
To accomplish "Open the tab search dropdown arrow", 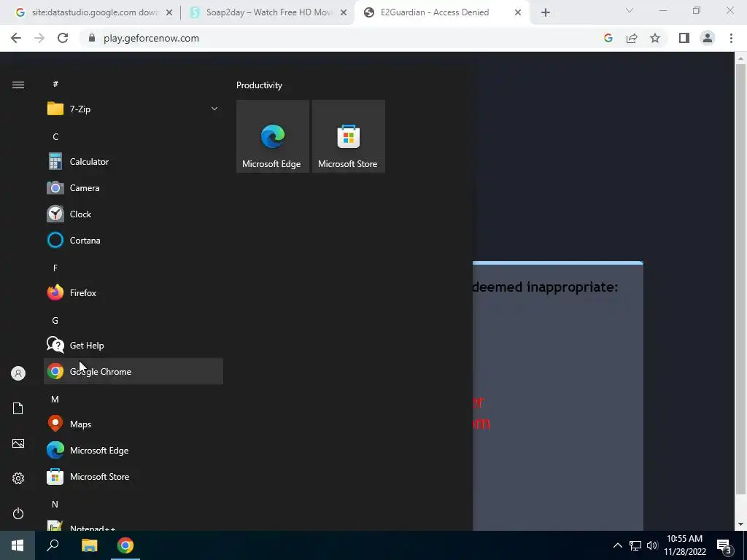I will pyautogui.click(x=630, y=10).
